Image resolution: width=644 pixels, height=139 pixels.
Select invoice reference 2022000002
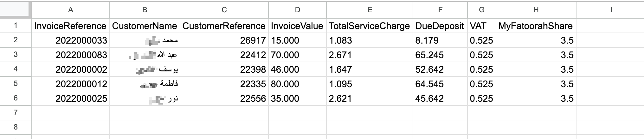pos(71,69)
